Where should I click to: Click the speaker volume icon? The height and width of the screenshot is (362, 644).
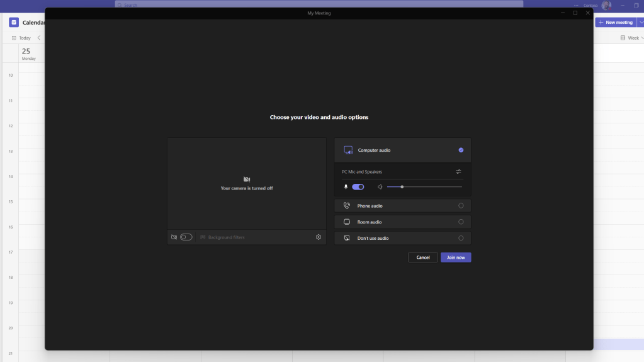coord(380,187)
